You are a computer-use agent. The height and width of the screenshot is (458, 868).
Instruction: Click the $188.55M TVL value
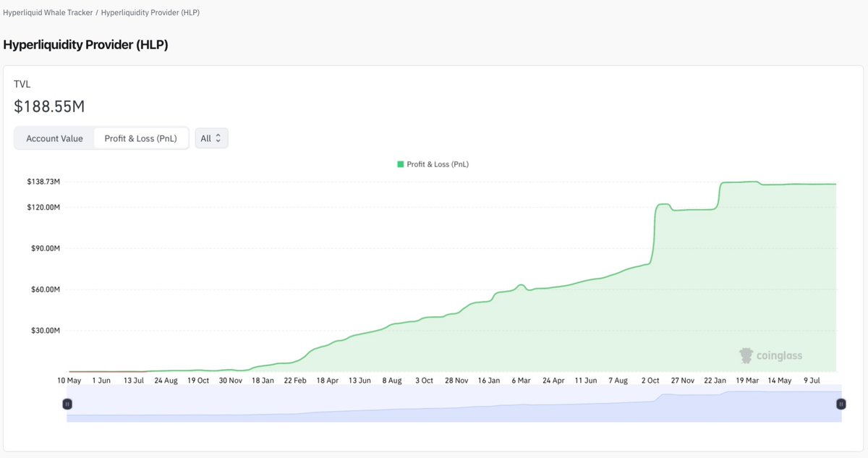pos(49,106)
